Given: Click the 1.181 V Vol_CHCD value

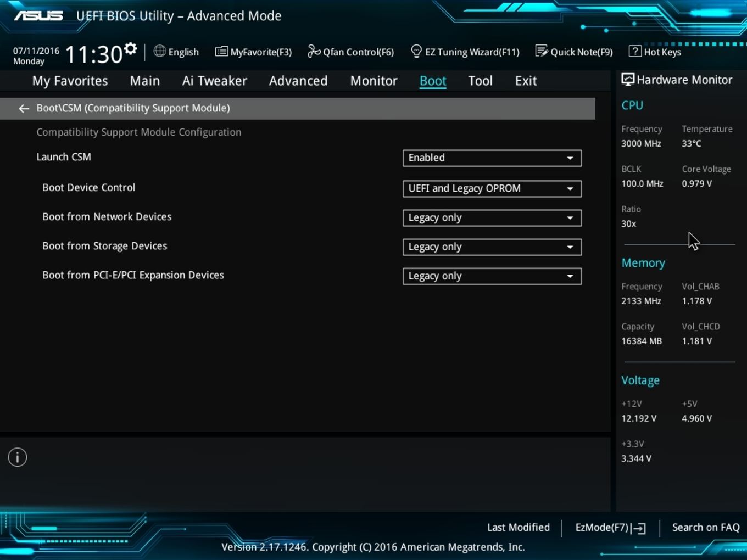Looking at the screenshot, I should (x=697, y=341).
